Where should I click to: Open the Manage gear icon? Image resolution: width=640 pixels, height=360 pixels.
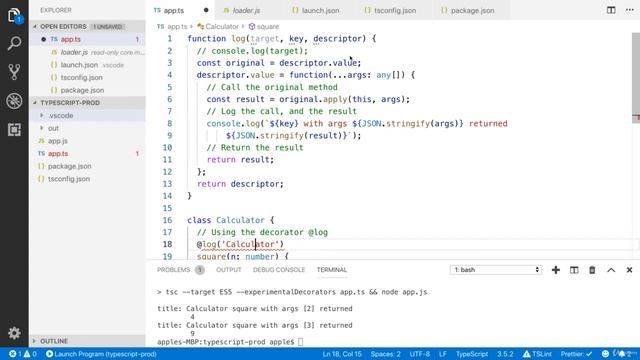(x=14, y=333)
